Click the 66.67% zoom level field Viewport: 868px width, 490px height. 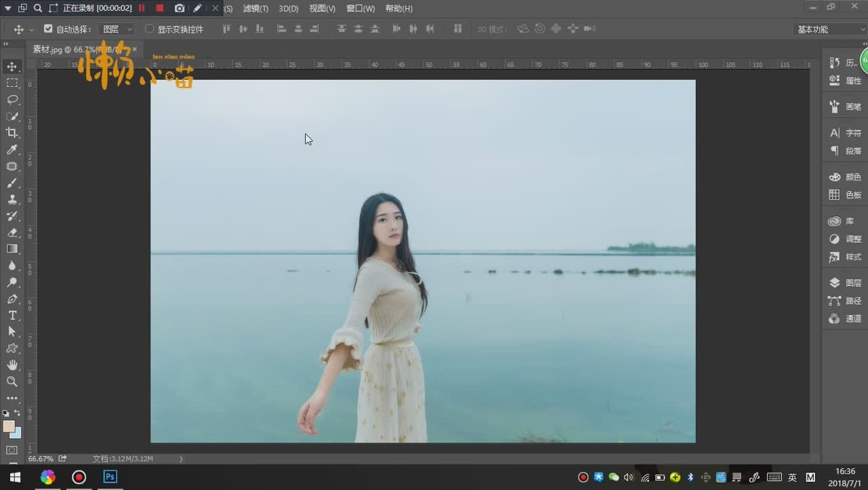pos(41,459)
